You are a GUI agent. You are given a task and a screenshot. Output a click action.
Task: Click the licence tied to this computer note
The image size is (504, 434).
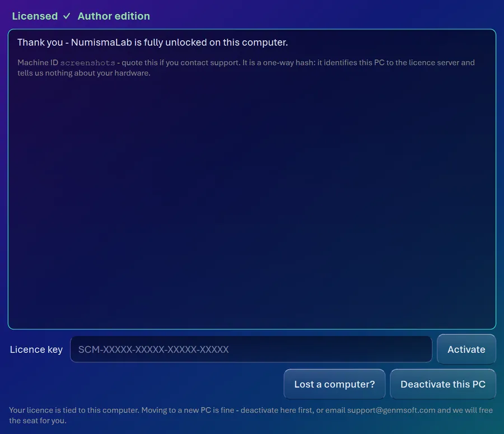(x=251, y=416)
